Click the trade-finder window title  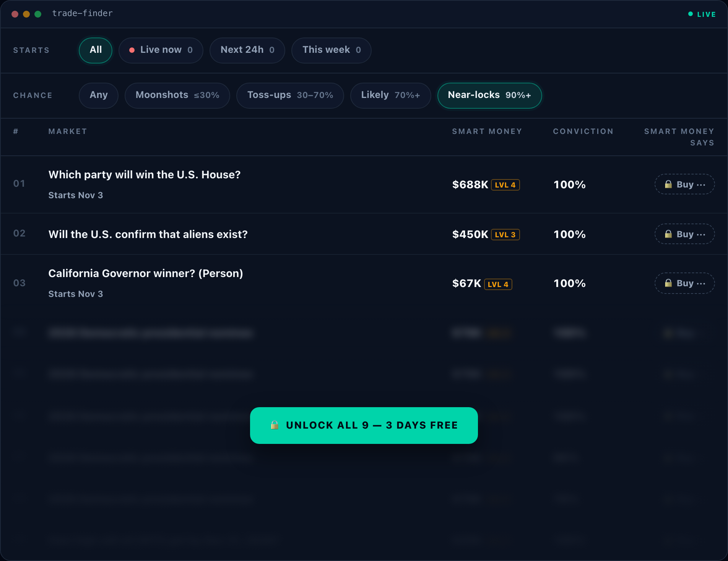click(x=83, y=13)
